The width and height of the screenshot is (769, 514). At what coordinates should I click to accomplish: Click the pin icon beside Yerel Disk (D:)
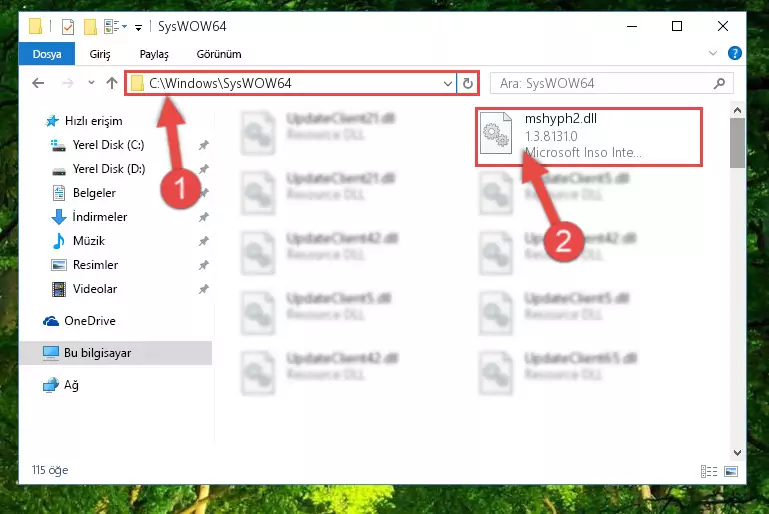pyautogui.click(x=204, y=169)
